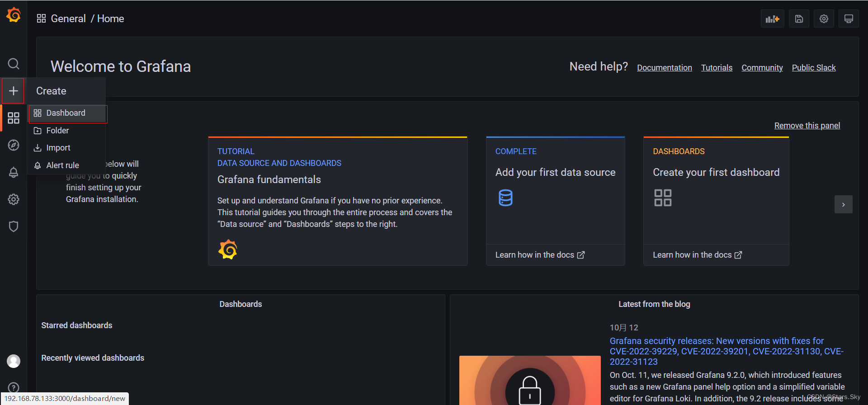Click the Latest from the blog panel title
This screenshot has width=868, height=405.
pyautogui.click(x=654, y=304)
